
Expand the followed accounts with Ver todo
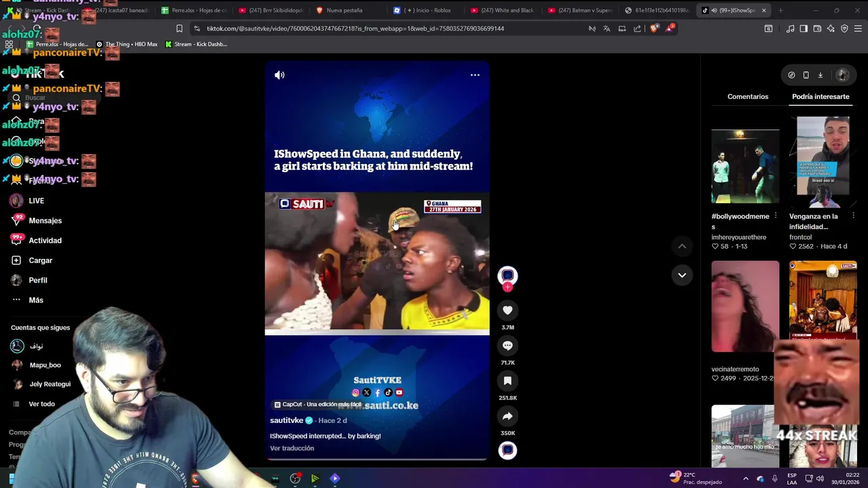(41, 404)
